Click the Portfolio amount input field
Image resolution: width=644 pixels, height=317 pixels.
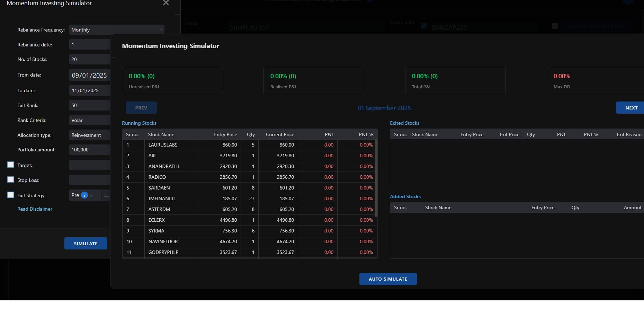click(x=90, y=150)
